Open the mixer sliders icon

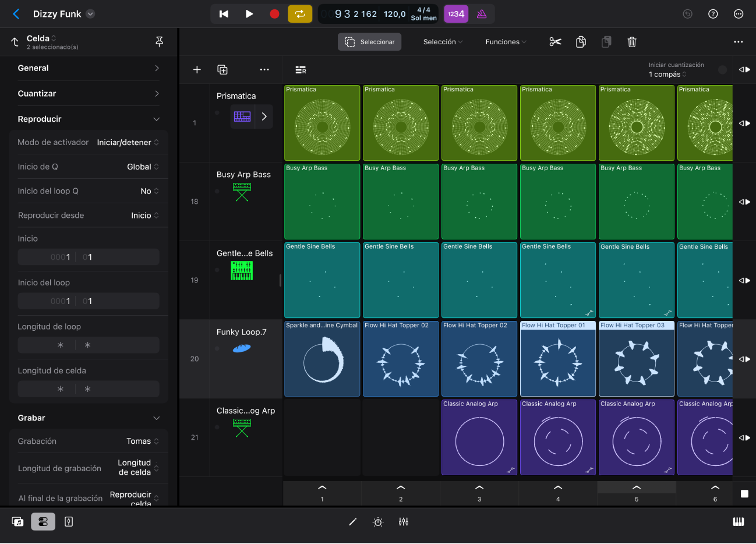coord(404,522)
